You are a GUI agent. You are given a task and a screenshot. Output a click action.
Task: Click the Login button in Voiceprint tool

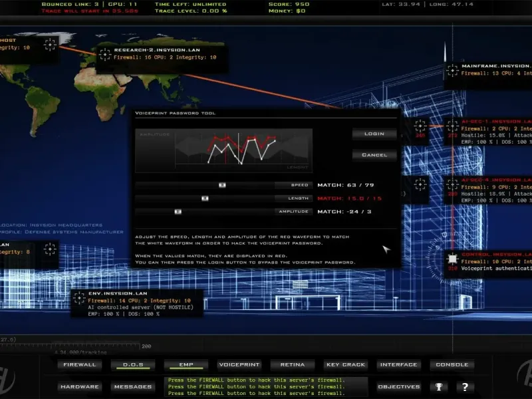pyautogui.click(x=374, y=134)
